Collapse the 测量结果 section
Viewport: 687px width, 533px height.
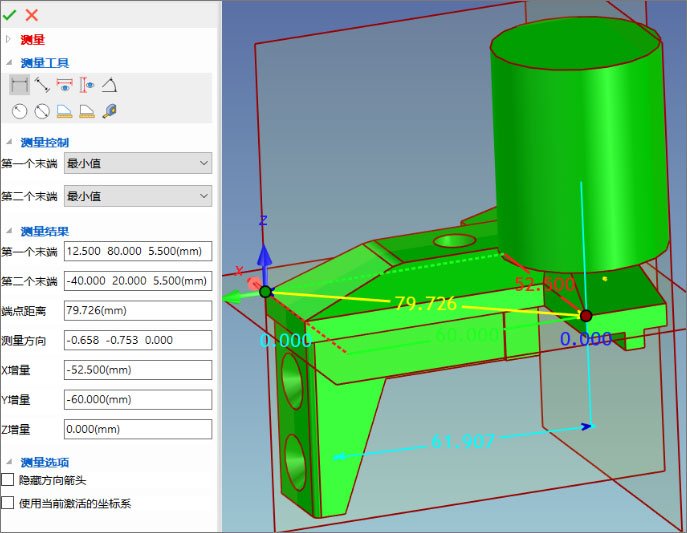[9, 230]
